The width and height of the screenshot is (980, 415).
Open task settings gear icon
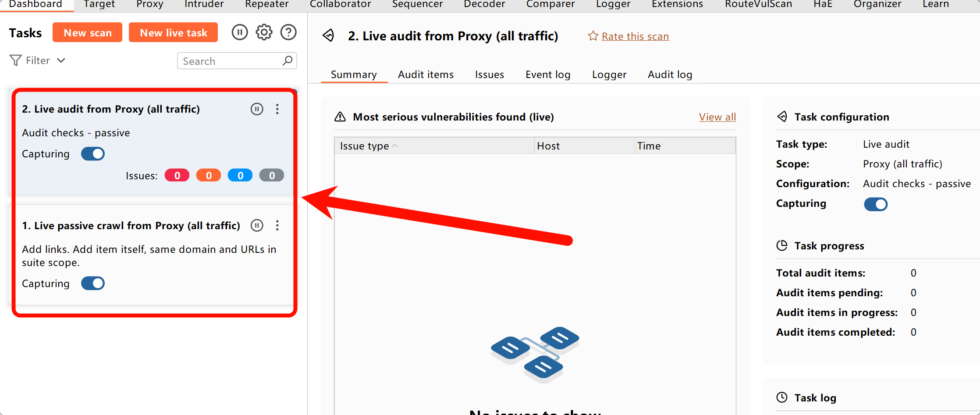tap(264, 32)
